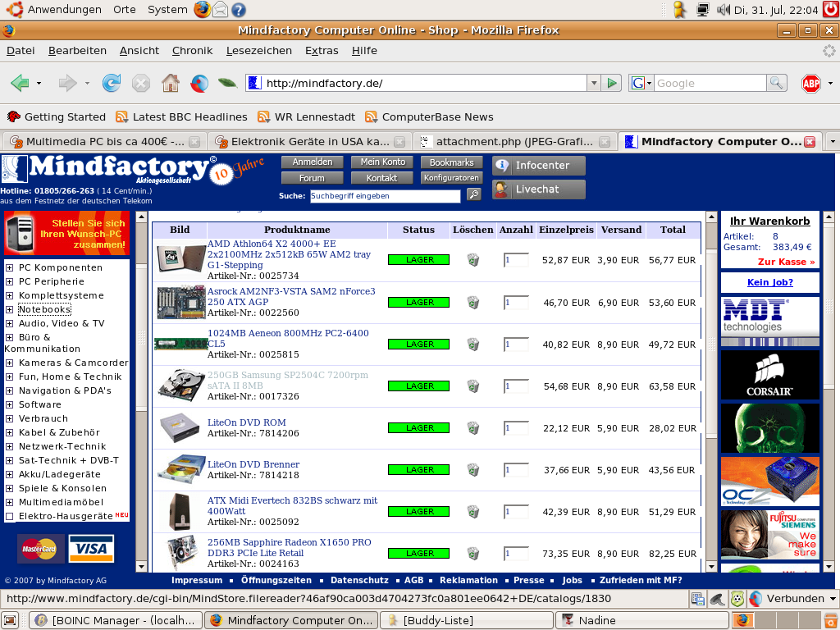Viewport: 840px width, 630px height.
Task: Open the URL bar history dropdown
Action: point(594,83)
